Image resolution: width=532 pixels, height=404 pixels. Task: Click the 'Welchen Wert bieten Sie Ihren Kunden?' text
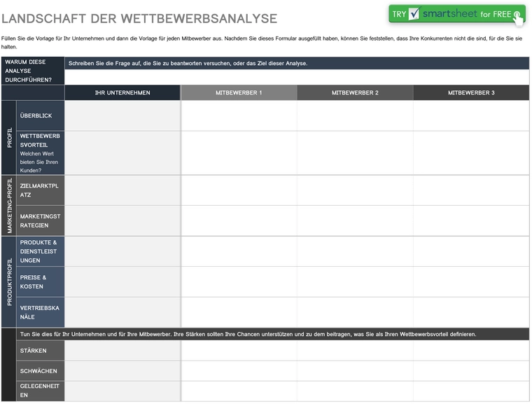tap(39, 162)
